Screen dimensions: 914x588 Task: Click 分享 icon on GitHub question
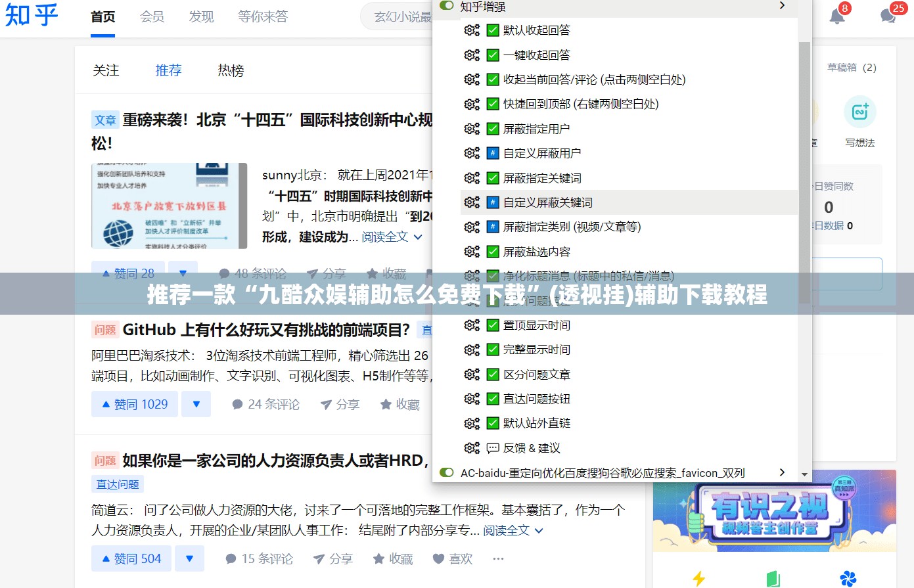tap(325, 405)
